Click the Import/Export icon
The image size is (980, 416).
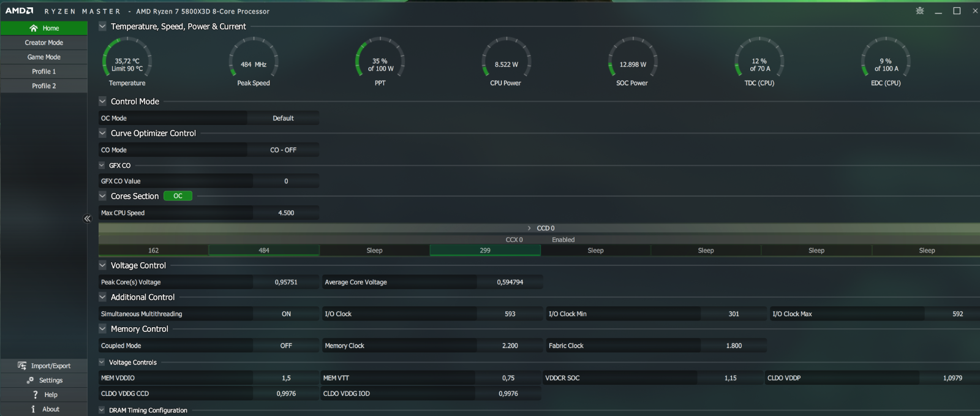[x=22, y=366]
